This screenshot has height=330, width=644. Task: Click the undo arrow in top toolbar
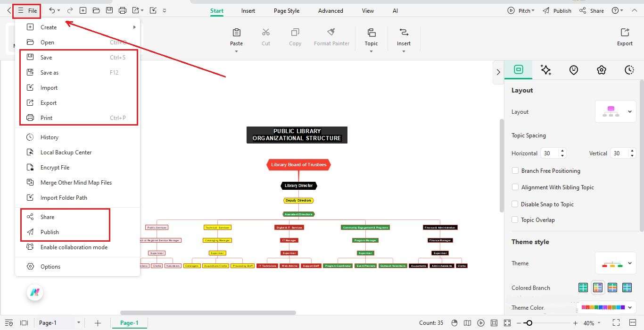[x=52, y=10]
